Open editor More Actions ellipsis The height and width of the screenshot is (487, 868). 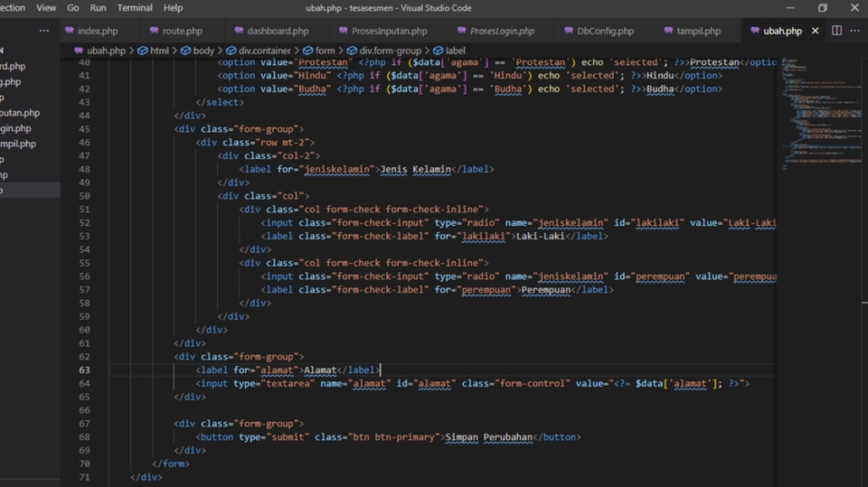(854, 31)
